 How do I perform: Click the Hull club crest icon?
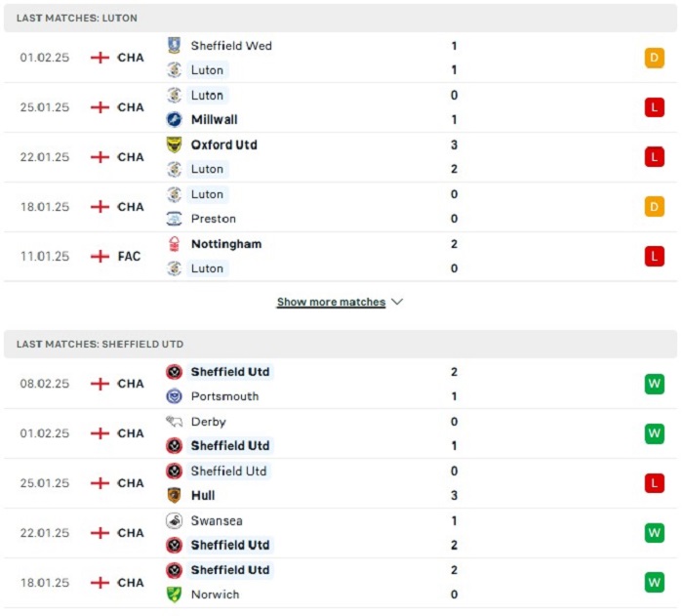coord(175,495)
